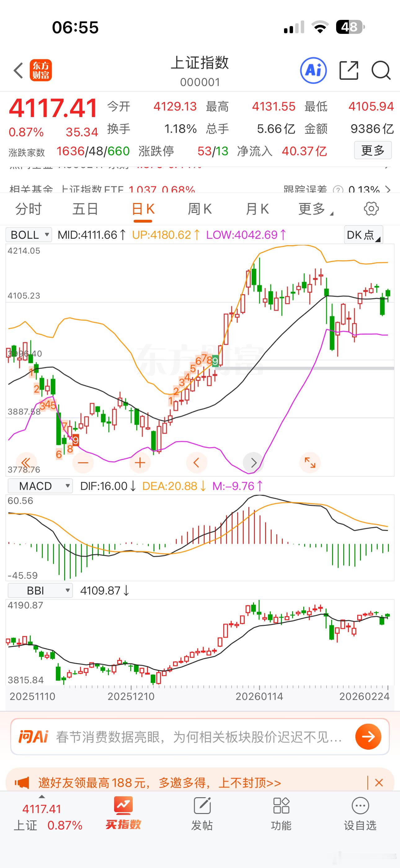400x868 pixels.
Task: Move chart right with the single right arrow
Action: [x=253, y=462]
